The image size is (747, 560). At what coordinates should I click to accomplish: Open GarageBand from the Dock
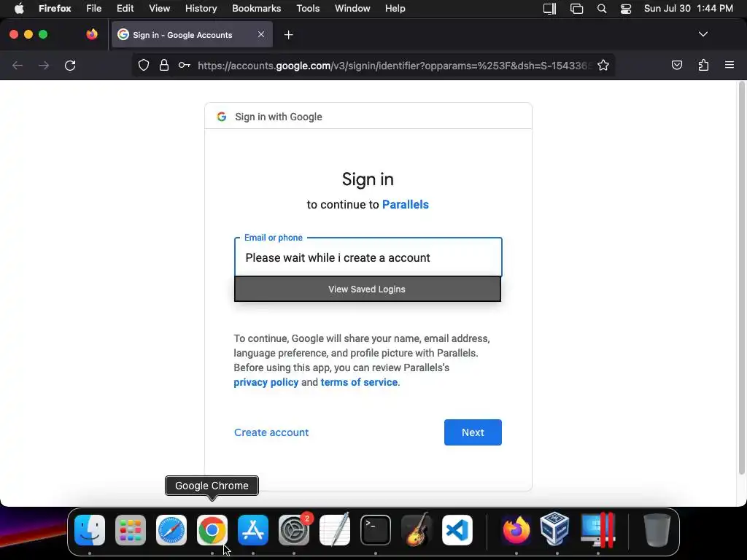click(x=417, y=529)
